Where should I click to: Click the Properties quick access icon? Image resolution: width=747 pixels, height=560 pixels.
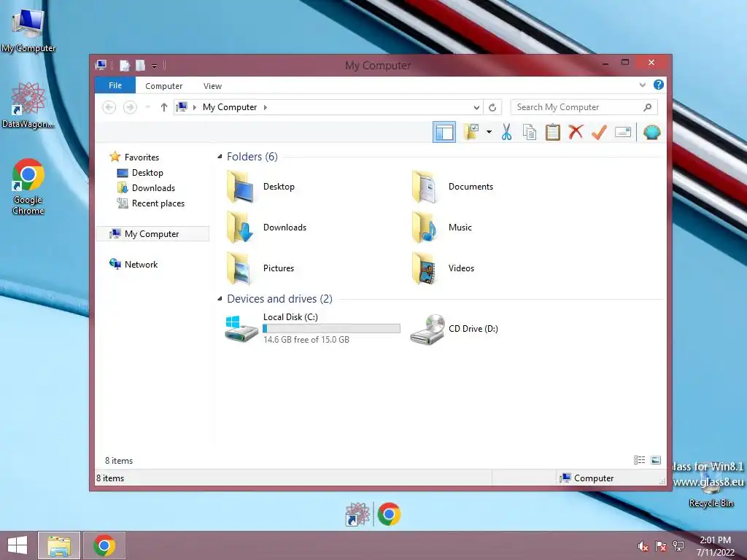coord(125,65)
